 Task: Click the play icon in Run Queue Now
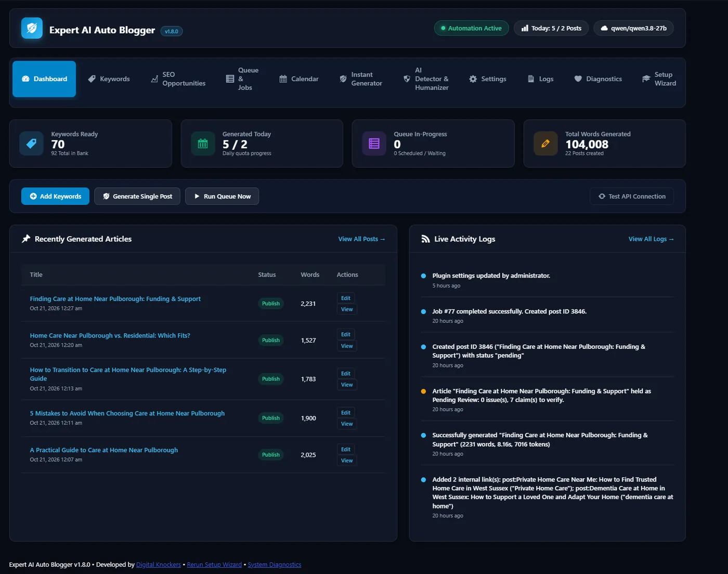(197, 196)
